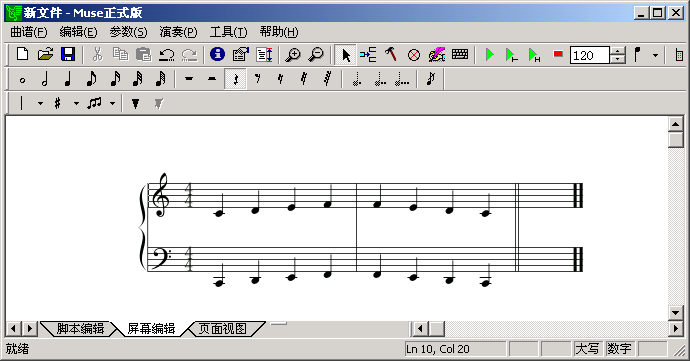Switch to the 脚本编辑 tab
The width and height of the screenshot is (690, 361).
coord(80,329)
